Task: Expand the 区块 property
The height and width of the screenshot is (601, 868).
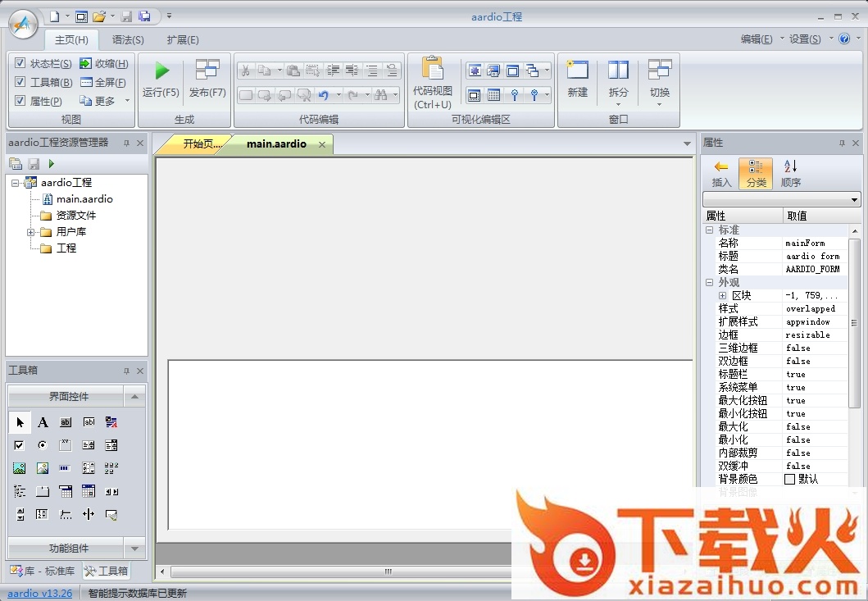Action: 722,296
